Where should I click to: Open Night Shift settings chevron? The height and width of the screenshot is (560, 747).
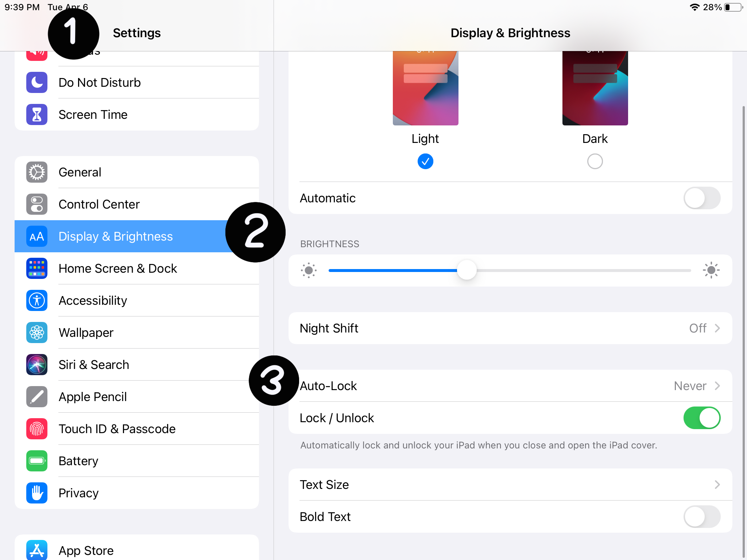click(x=717, y=328)
